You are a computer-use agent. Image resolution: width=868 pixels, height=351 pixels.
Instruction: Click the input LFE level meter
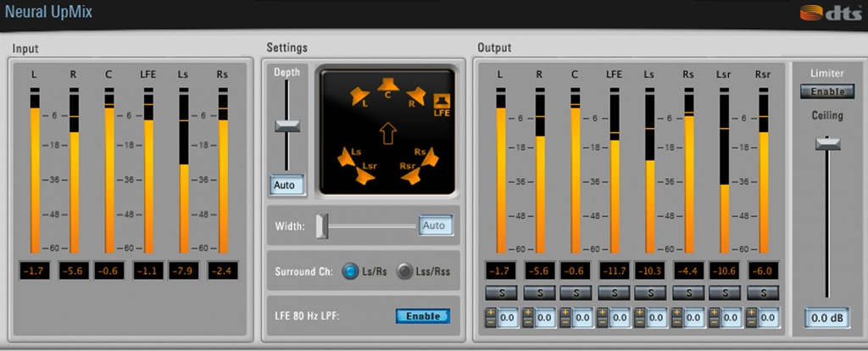(148, 170)
